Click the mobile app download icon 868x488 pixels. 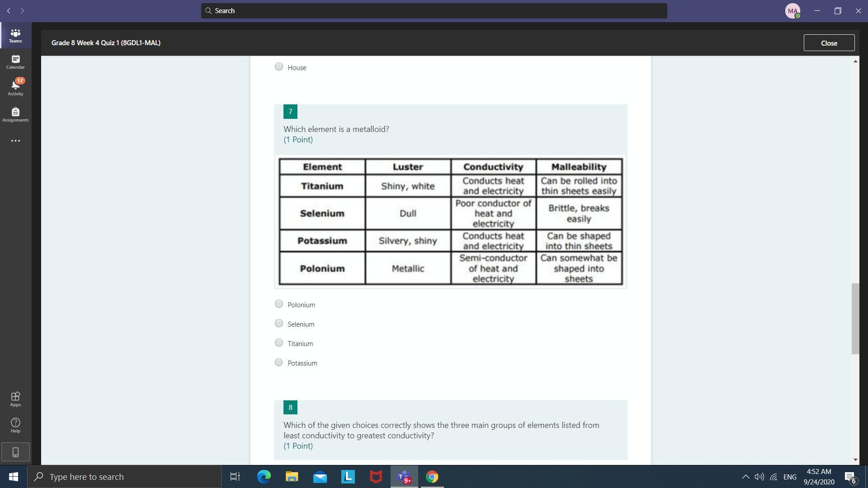tap(15, 452)
